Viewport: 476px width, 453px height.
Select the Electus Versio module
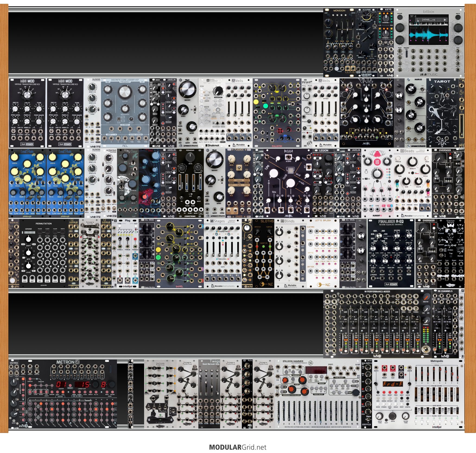click(x=451, y=253)
